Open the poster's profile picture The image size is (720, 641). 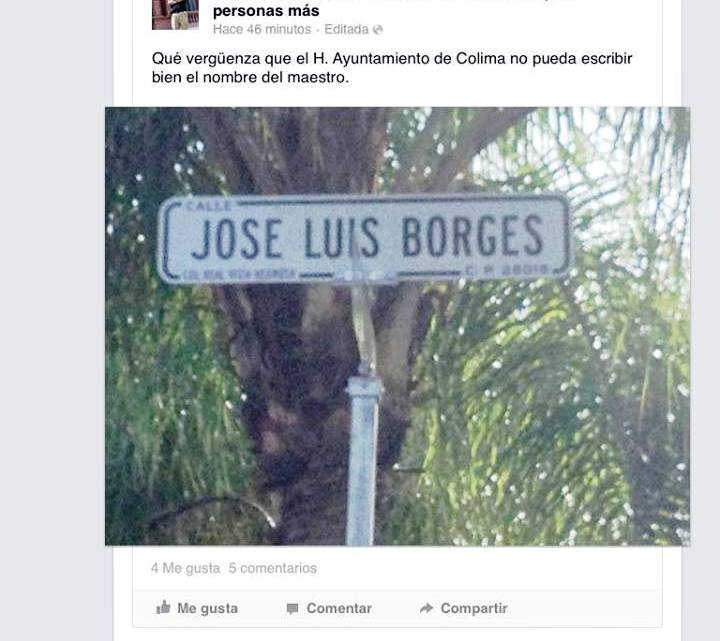(175, 15)
